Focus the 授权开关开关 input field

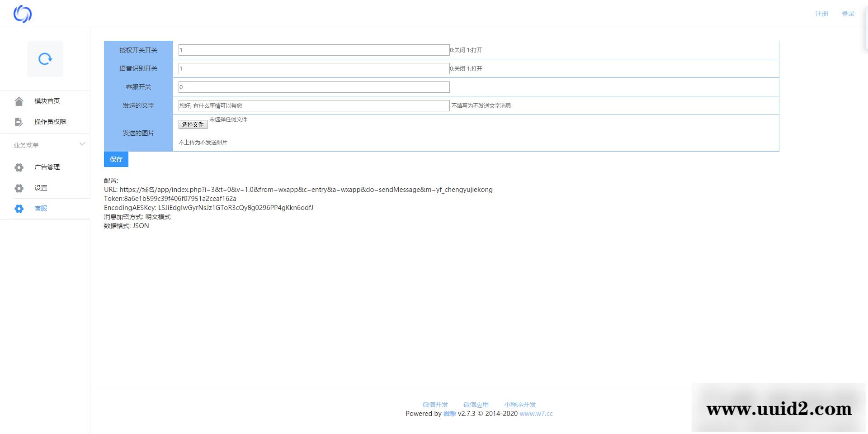coord(314,50)
